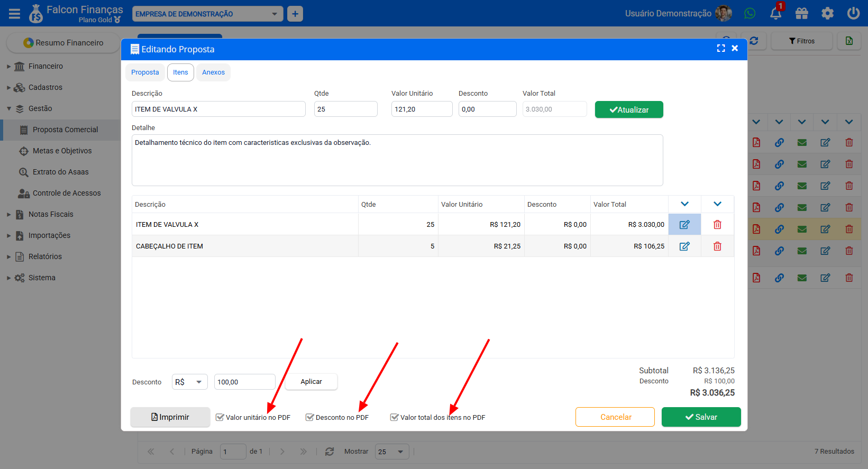Click the link icon in highlighted background row
Image resolution: width=868 pixels, height=469 pixels.
[x=779, y=229]
